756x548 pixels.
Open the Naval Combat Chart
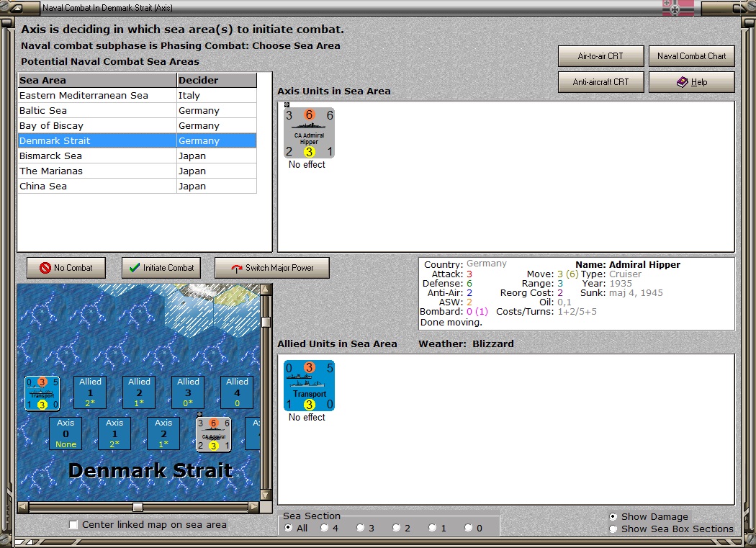click(692, 56)
